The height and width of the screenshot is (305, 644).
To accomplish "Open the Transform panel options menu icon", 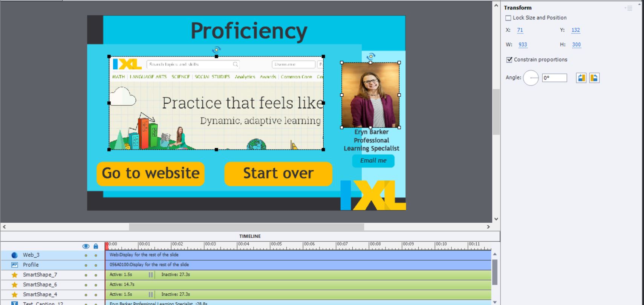I will click(x=628, y=8).
